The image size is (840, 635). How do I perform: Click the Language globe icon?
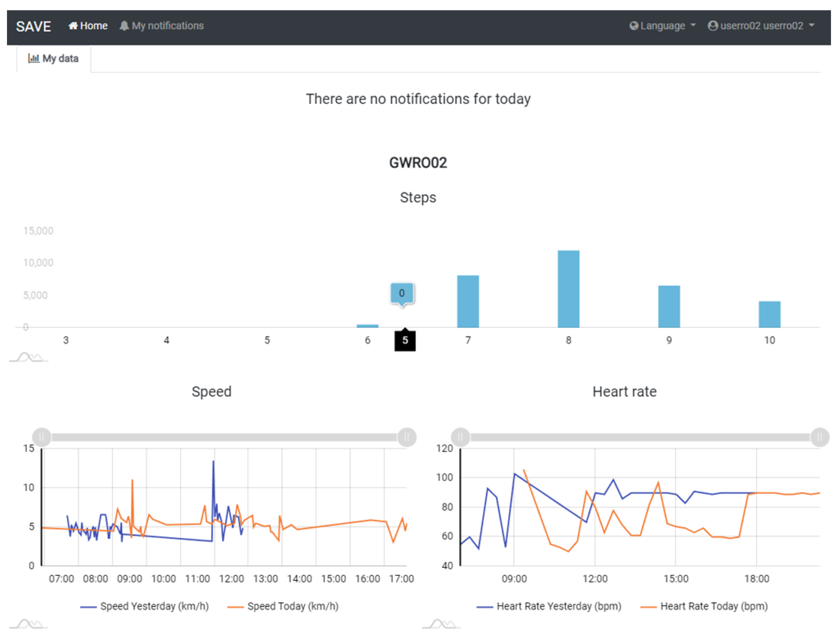click(x=633, y=26)
